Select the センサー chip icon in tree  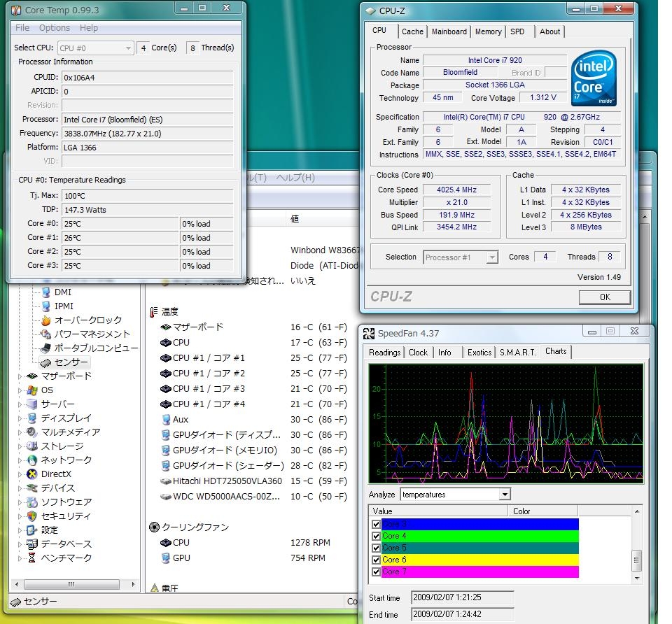[45, 362]
